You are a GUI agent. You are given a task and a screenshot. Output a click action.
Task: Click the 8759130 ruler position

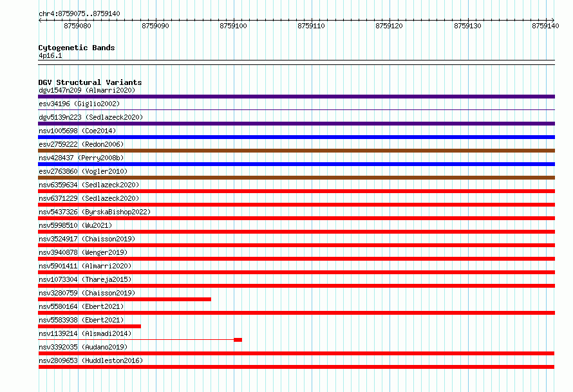[467, 26]
